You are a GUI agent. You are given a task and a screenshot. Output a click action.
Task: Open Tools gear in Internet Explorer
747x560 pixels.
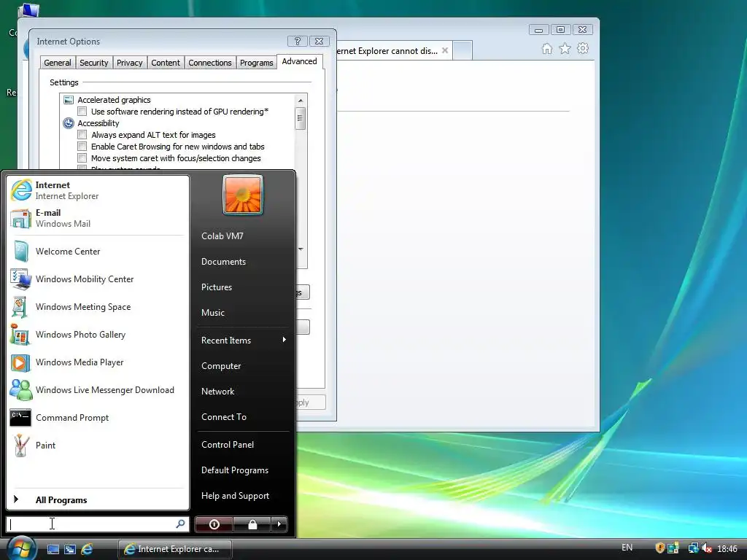tap(583, 49)
